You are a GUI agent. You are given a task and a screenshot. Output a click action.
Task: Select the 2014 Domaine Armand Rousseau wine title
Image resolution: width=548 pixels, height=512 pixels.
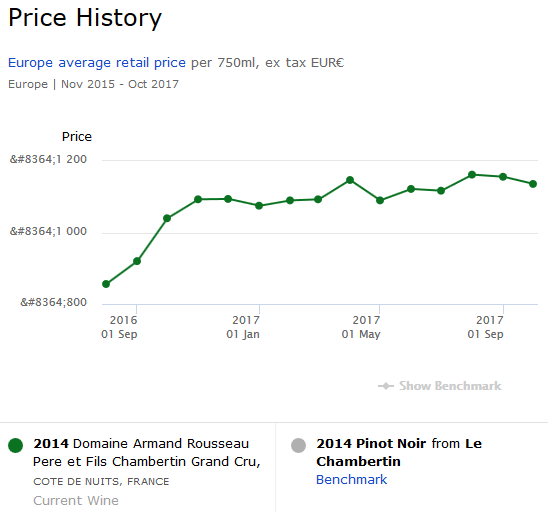(147, 452)
